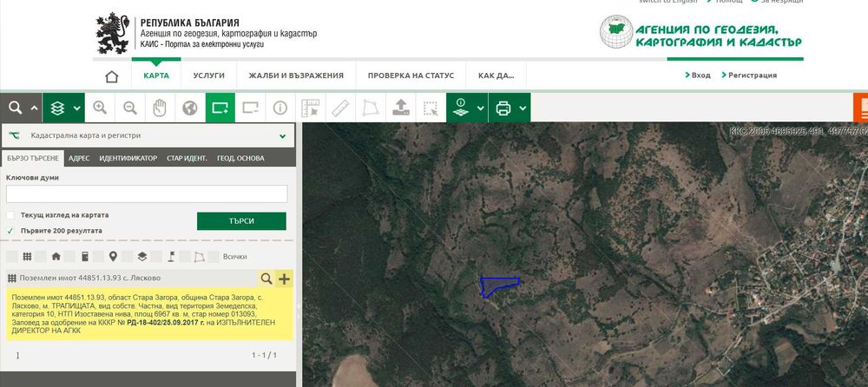This screenshot has width=868, height=387.
Task: Open ПРОВЕРКА НА СТАТУС menu item
Action: tap(411, 75)
